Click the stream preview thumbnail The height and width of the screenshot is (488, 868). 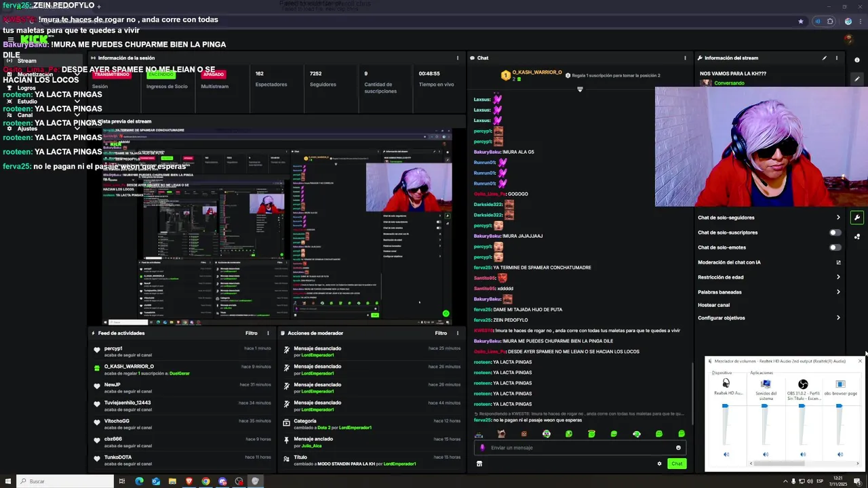(x=277, y=226)
